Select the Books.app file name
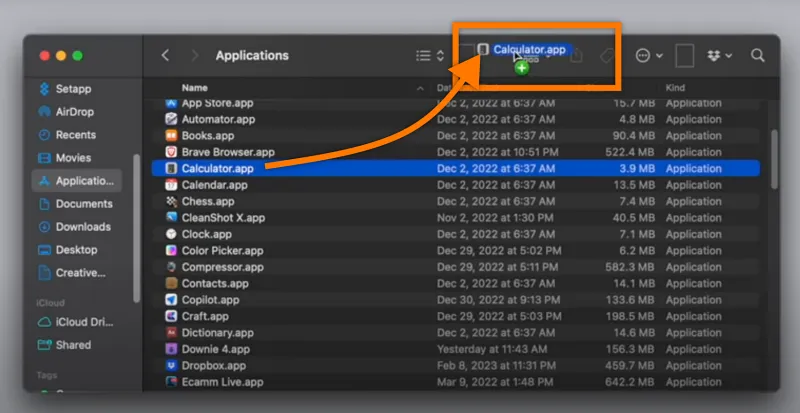The image size is (800, 413). click(208, 136)
